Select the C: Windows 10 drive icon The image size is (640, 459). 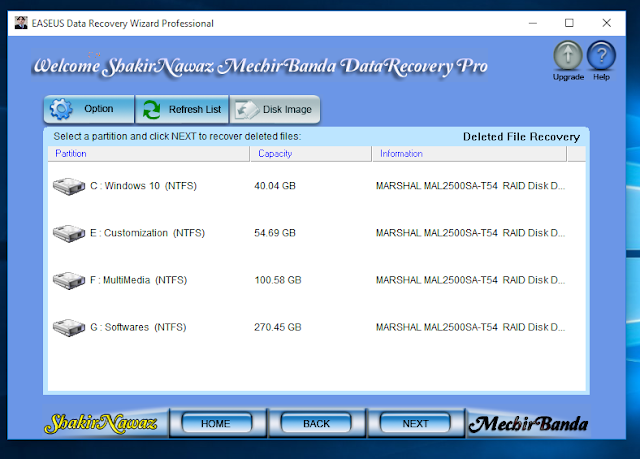(x=69, y=186)
